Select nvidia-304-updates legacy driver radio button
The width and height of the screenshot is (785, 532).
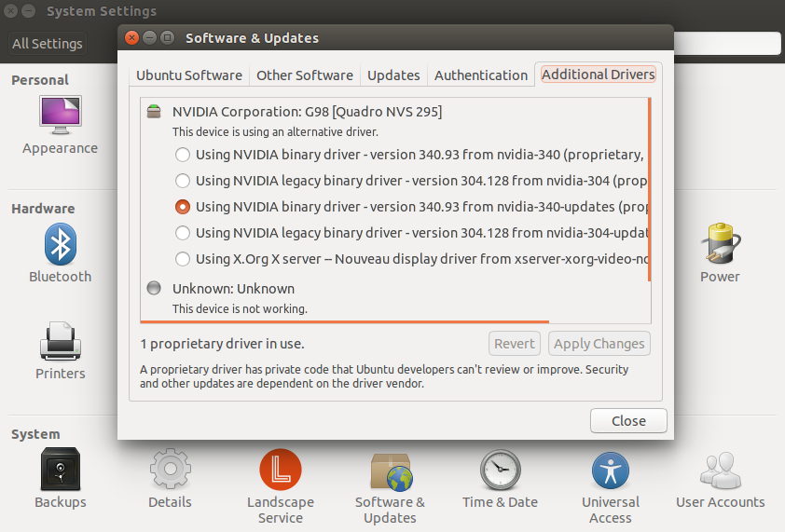coord(182,233)
